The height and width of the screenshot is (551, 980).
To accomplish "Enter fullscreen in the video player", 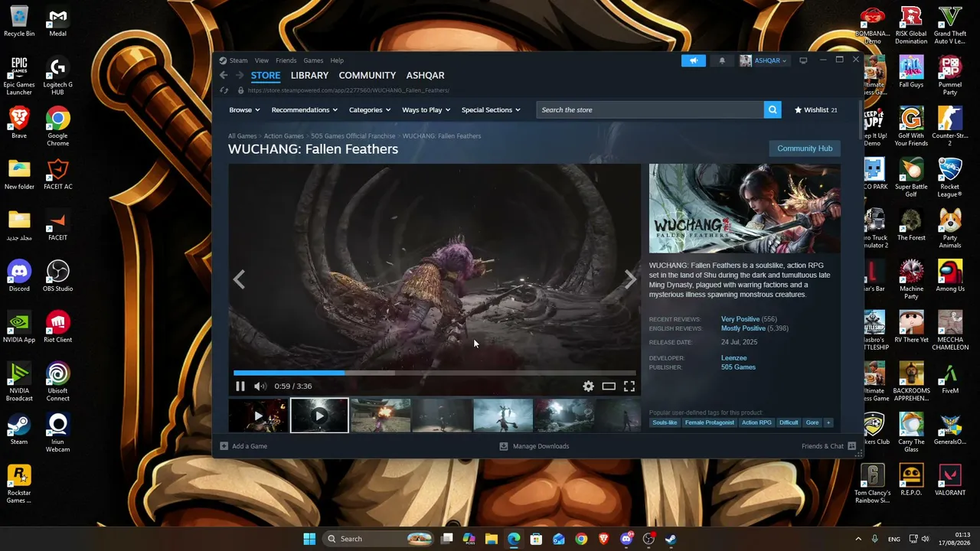I will [x=629, y=386].
